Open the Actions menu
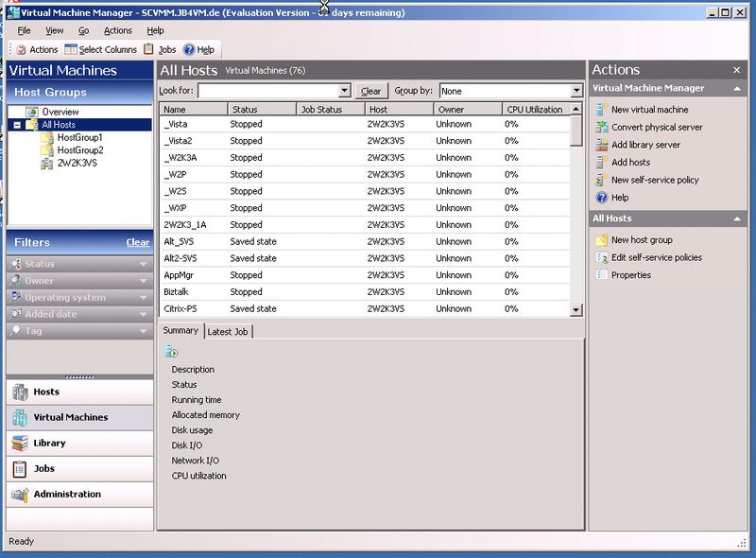Image resolution: width=756 pixels, height=558 pixels. click(117, 30)
